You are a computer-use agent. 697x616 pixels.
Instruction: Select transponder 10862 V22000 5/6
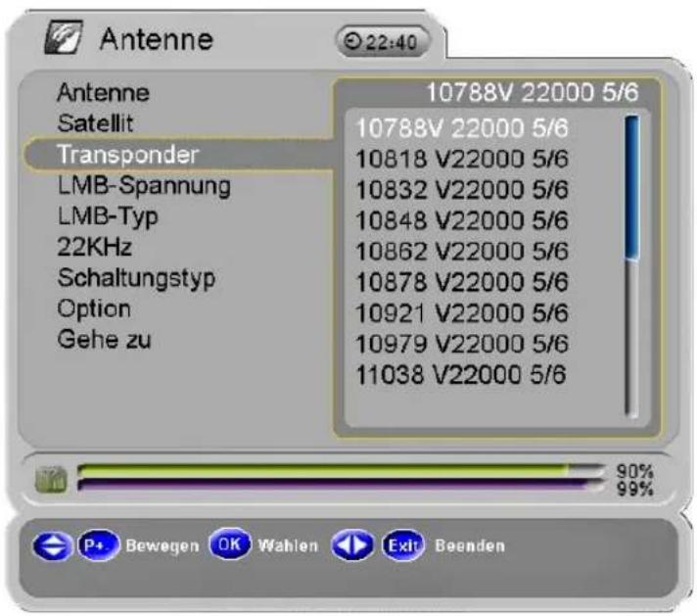pyautogui.click(x=462, y=251)
